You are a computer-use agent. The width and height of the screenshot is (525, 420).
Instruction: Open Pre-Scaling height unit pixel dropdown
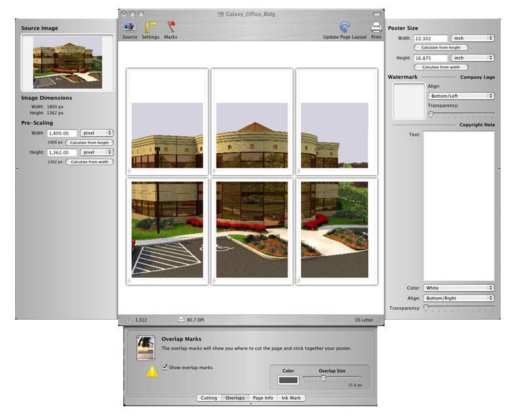pos(96,152)
